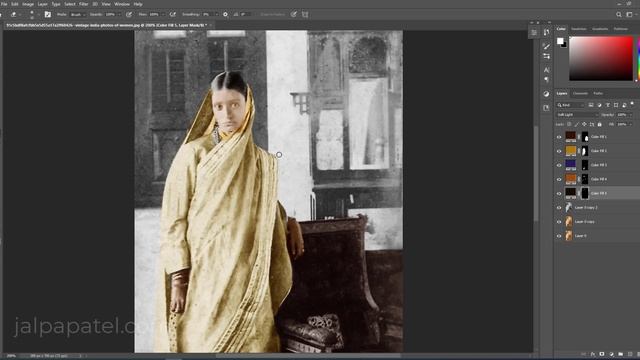
Task: Click the symmetry paint options icon
Action: [305, 14]
